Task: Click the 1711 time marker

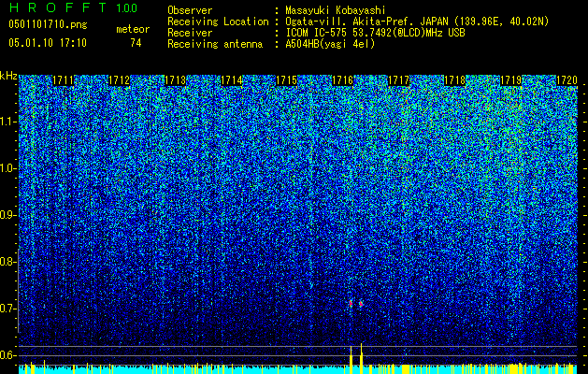Action: [63, 80]
